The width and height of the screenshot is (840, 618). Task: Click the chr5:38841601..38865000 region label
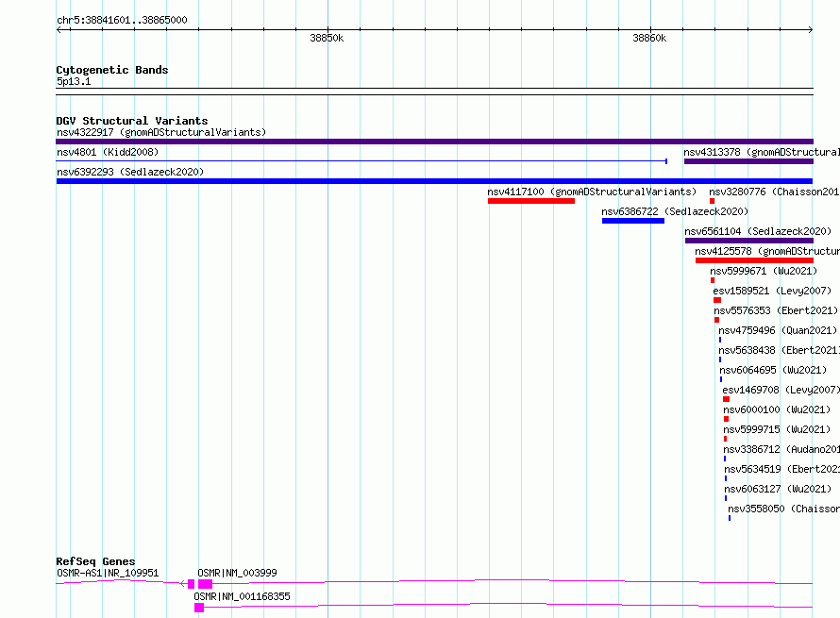click(x=122, y=21)
